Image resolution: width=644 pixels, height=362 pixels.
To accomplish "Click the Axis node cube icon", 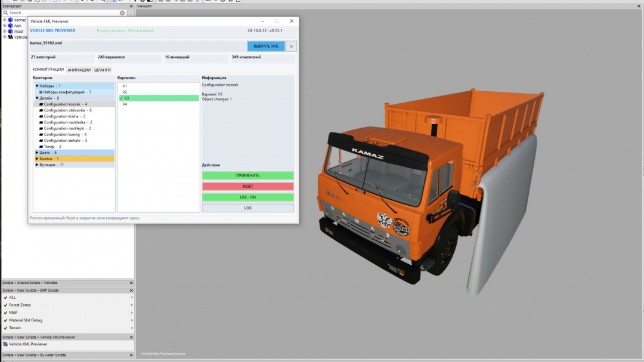I will coord(11,26).
